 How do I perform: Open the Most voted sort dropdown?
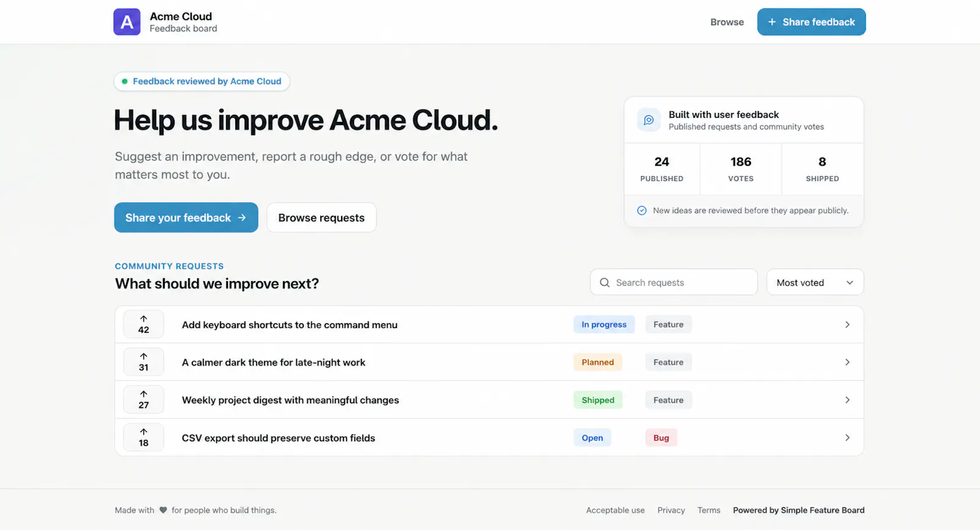(x=815, y=282)
